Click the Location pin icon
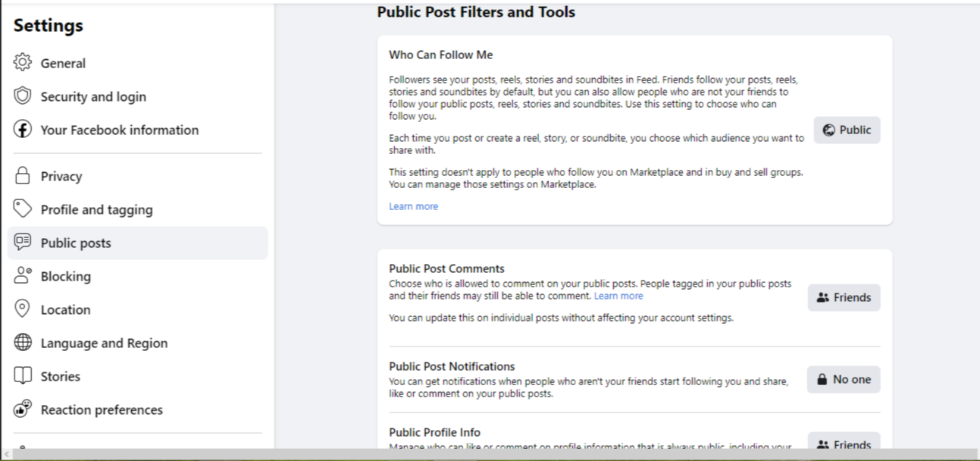Screen dimensions: 980x461 coord(23,309)
